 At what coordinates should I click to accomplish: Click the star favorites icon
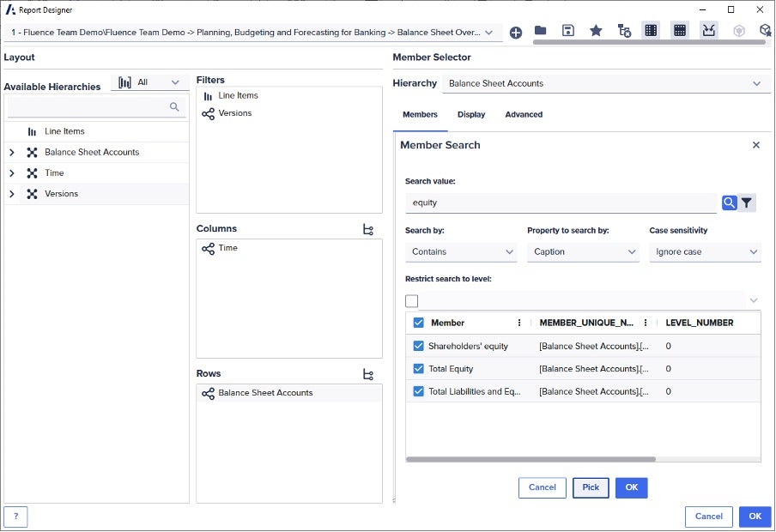tap(596, 31)
